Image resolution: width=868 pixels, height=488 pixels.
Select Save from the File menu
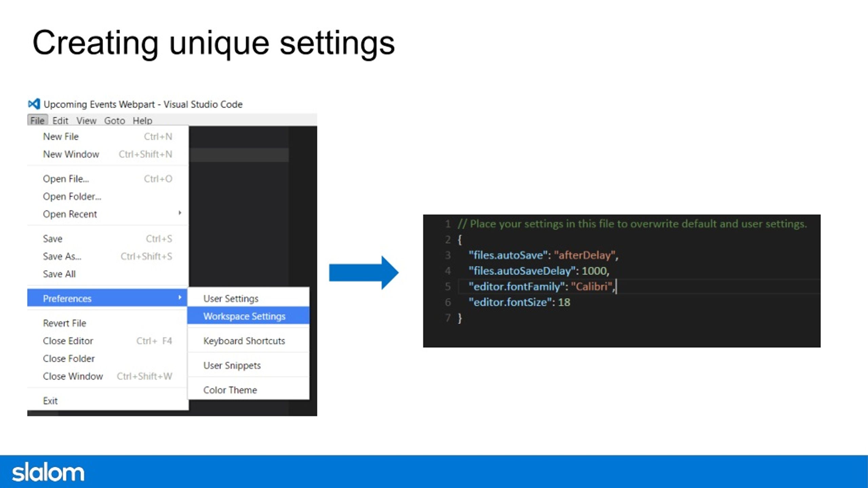tap(107, 239)
